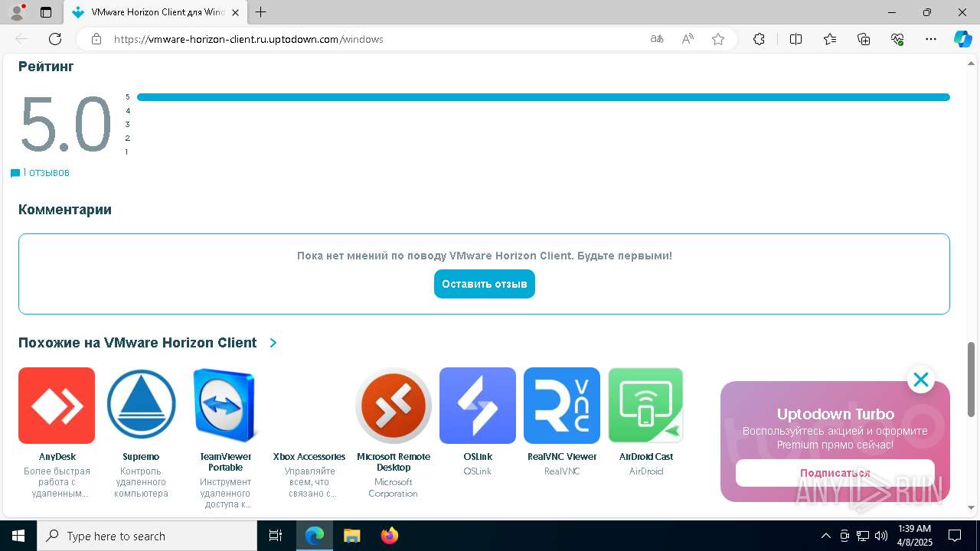Open Settings and more menu
Viewport: 980px width, 551px height.
point(931,39)
